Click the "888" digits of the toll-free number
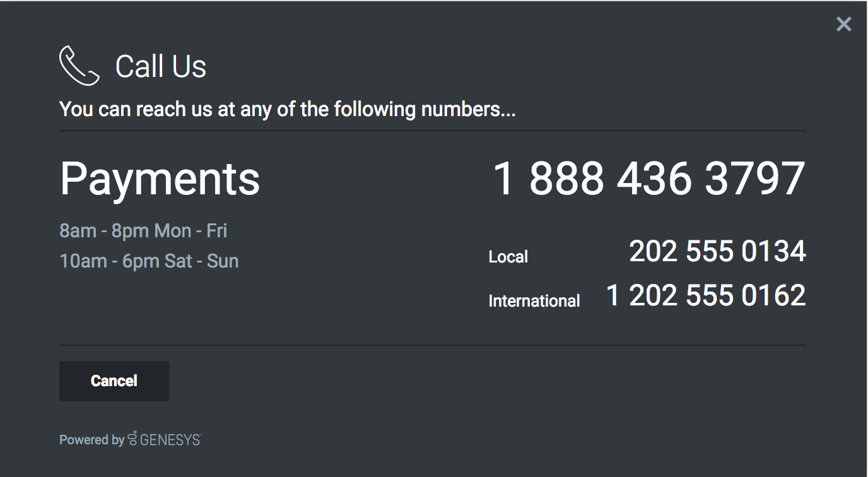The width and height of the screenshot is (868, 477). (x=566, y=179)
